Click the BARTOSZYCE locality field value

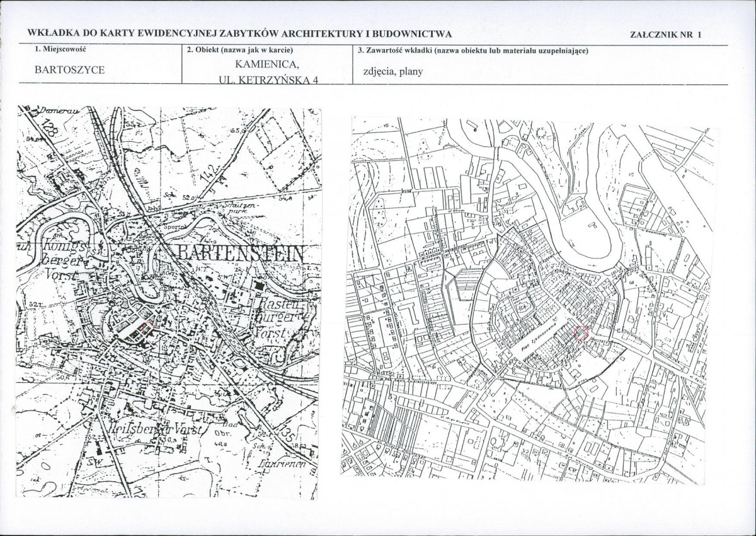tap(69, 70)
